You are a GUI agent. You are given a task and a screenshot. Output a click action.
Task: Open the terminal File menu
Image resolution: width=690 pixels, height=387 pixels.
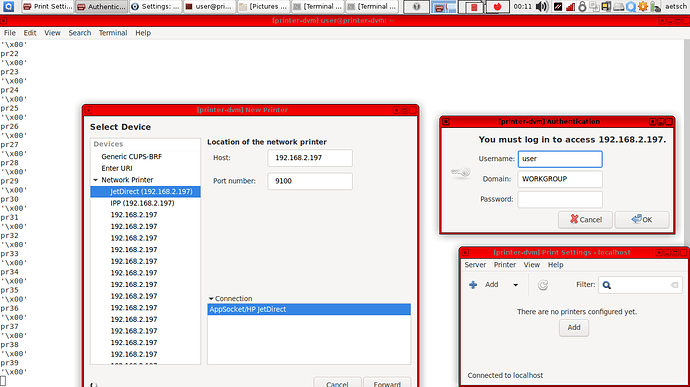point(10,33)
